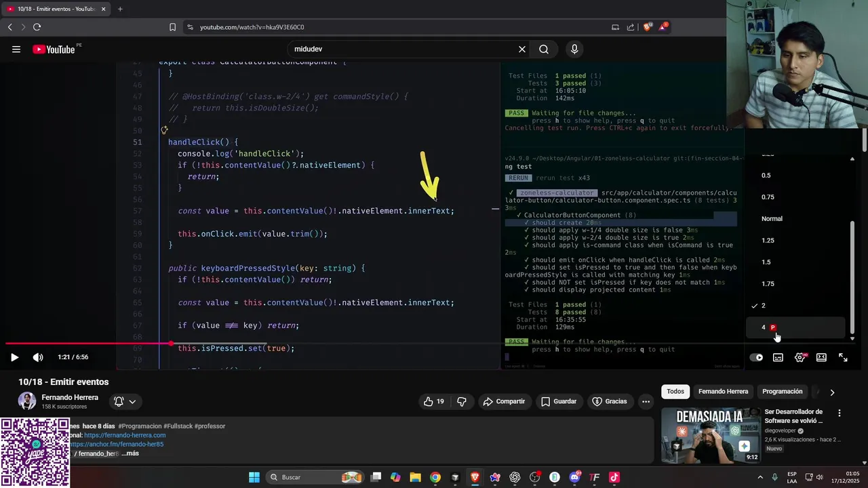
Task: Open options menu for recommended video
Action: [840, 413]
